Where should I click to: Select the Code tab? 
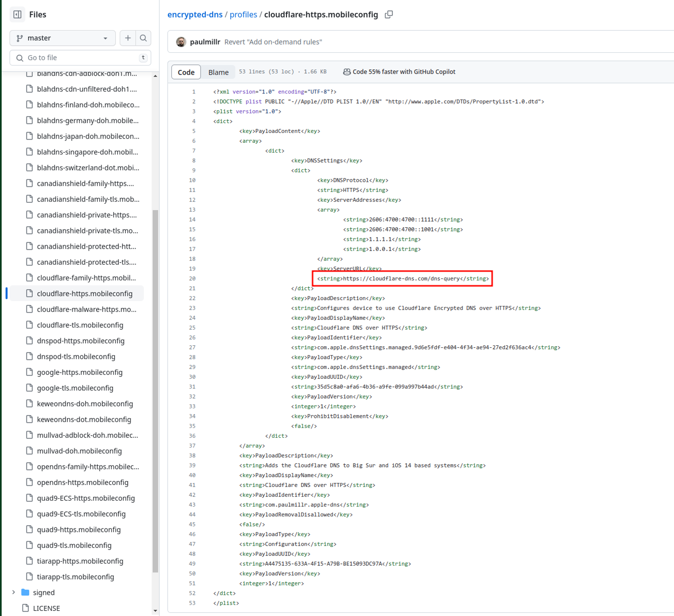(186, 72)
